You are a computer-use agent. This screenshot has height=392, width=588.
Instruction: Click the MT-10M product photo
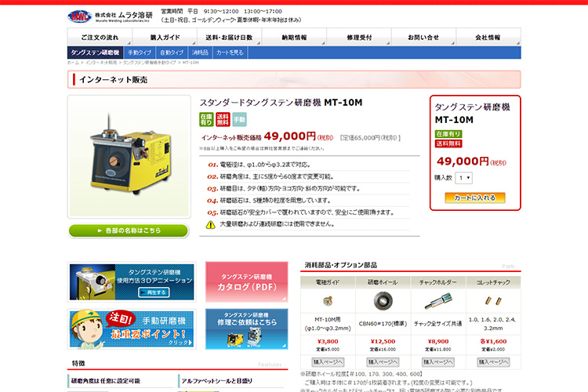coord(129,157)
